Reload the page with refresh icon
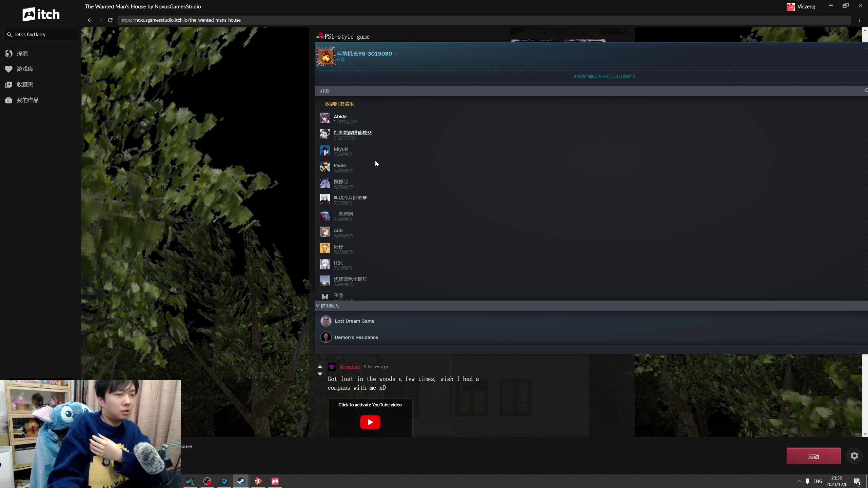 click(110, 20)
